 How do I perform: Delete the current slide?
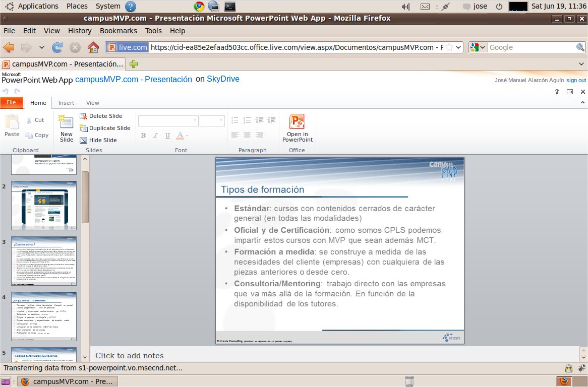point(101,116)
